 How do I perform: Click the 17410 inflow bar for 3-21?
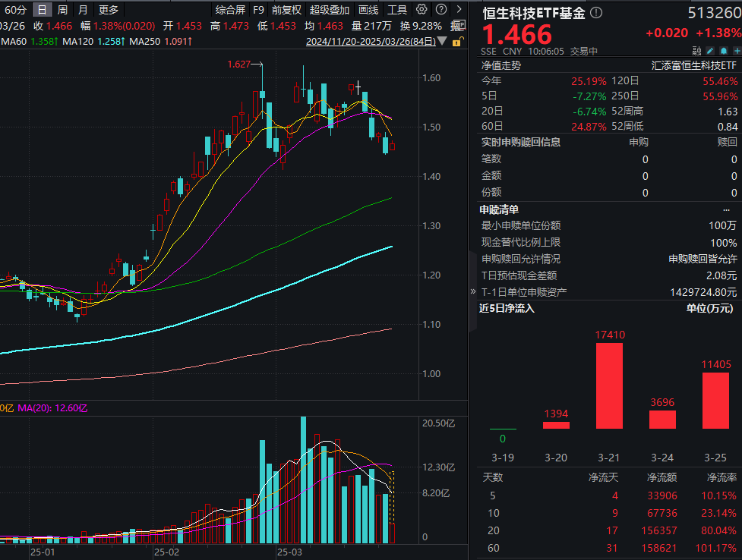[608, 387]
